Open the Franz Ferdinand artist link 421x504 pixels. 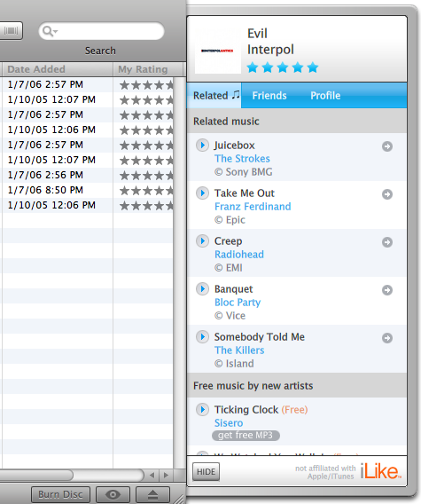tap(253, 207)
